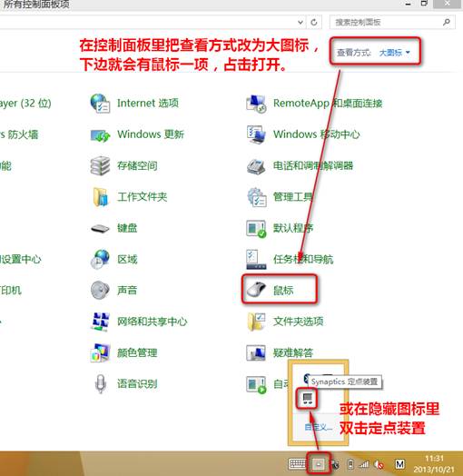Open the 疑难解答 icon
The image size is (463, 476).
[x=256, y=352]
